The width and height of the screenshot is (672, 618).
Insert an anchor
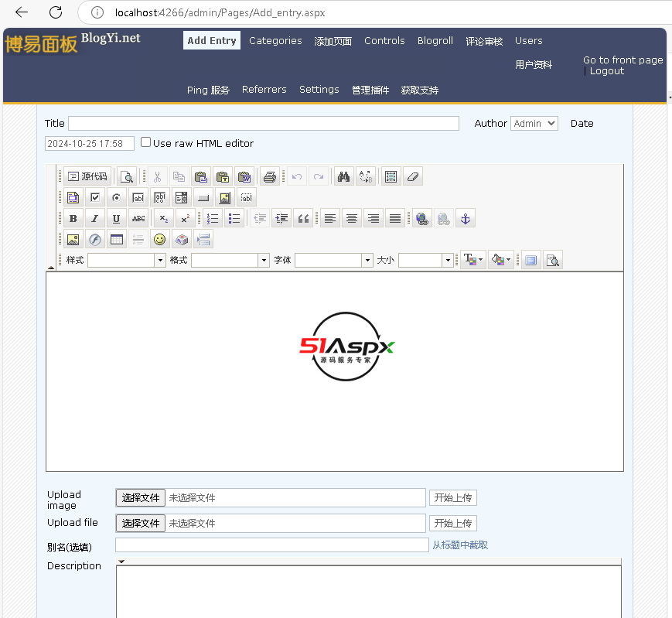pyautogui.click(x=466, y=219)
